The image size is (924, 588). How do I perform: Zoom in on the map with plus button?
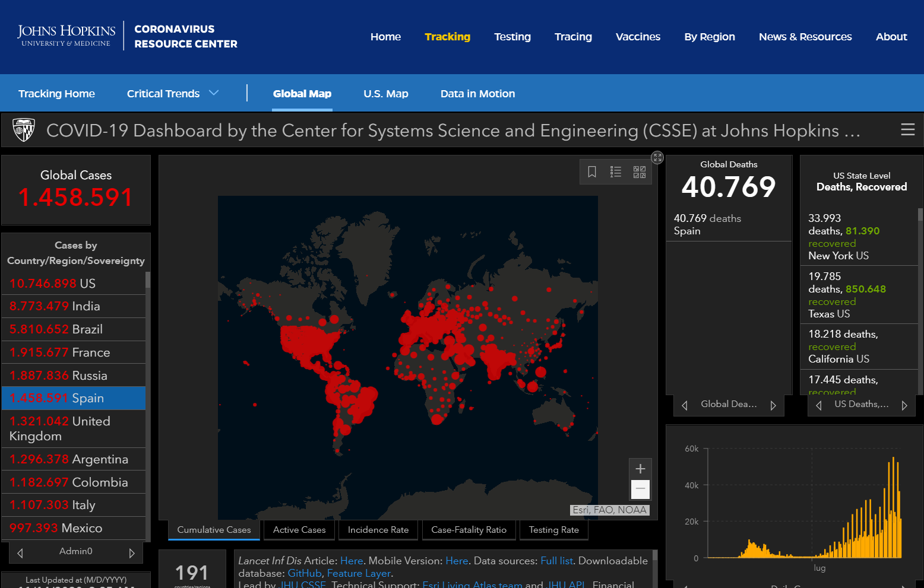point(640,469)
